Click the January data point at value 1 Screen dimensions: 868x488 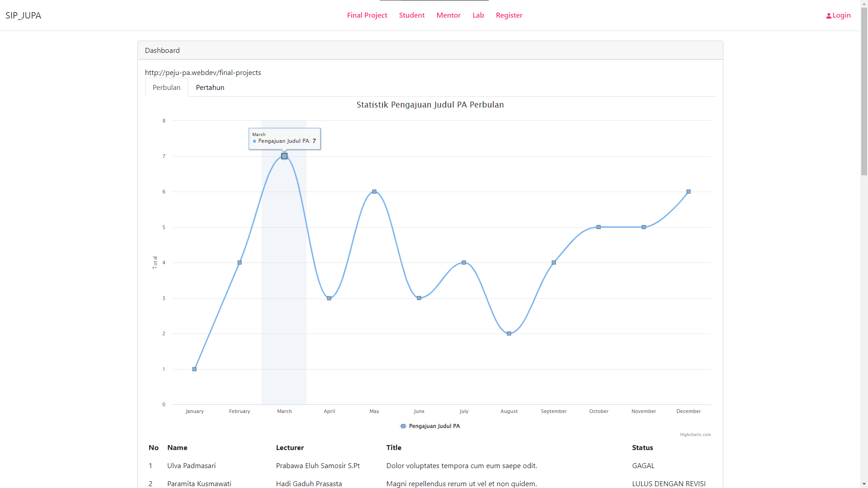(x=194, y=369)
